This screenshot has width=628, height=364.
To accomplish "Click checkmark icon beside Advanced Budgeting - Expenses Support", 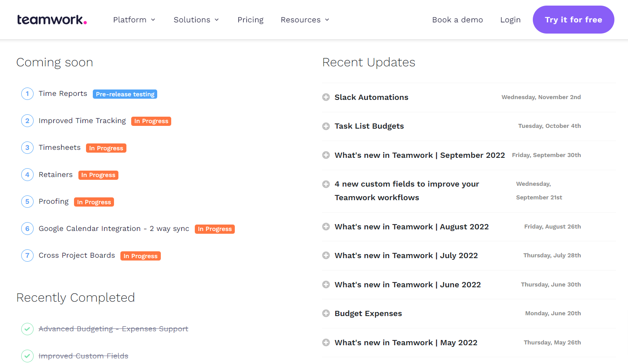I will (27, 329).
